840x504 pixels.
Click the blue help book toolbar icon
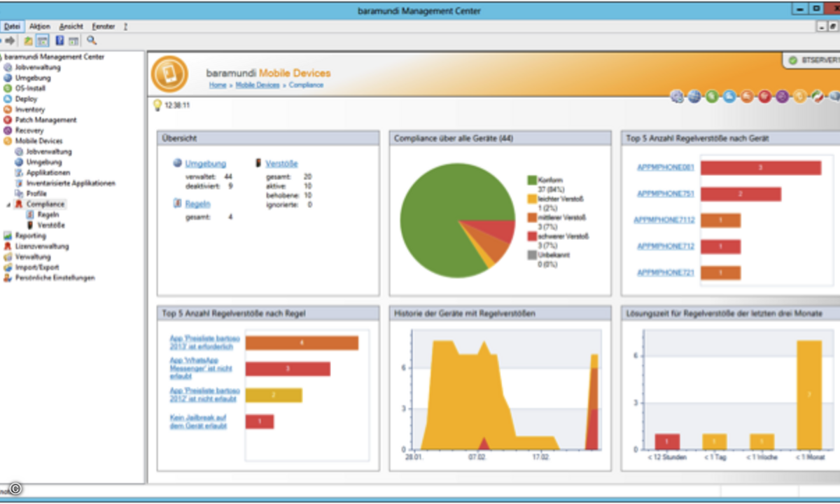[60, 41]
